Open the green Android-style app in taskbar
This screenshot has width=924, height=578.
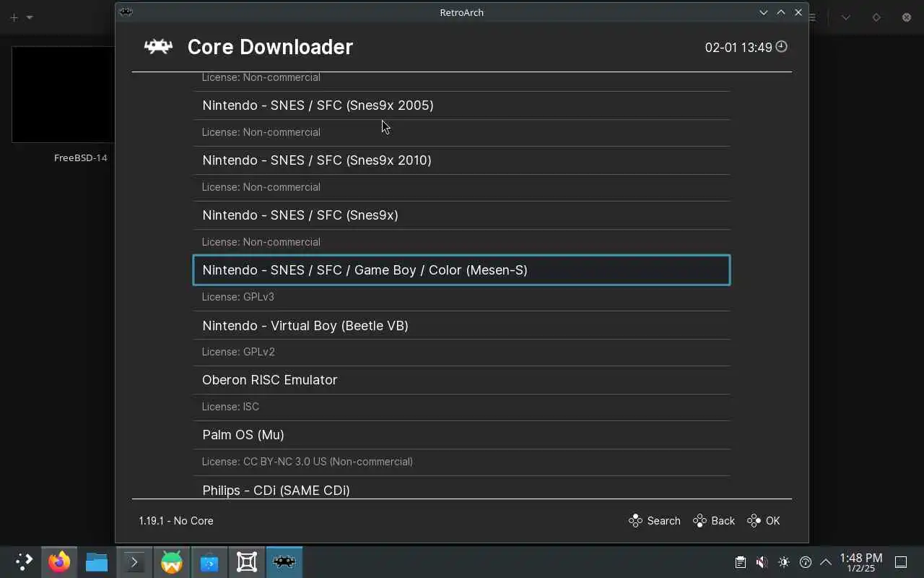point(172,561)
